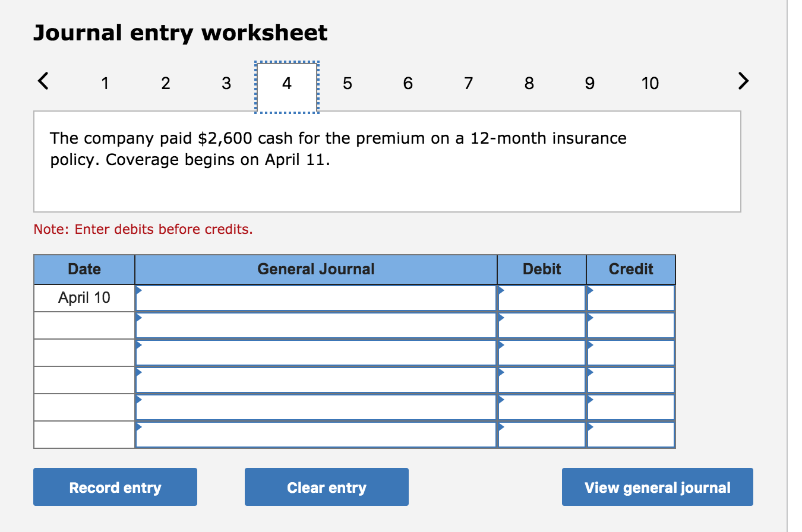The width and height of the screenshot is (802, 532).
Task: Navigate to the previous transaction using left chevron
Action: click(x=43, y=81)
